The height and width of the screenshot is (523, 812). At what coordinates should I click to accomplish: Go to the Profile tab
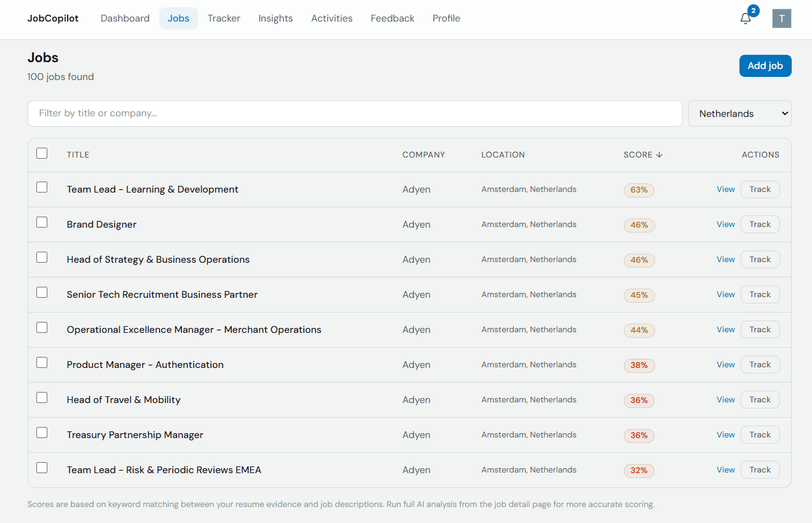[446, 18]
